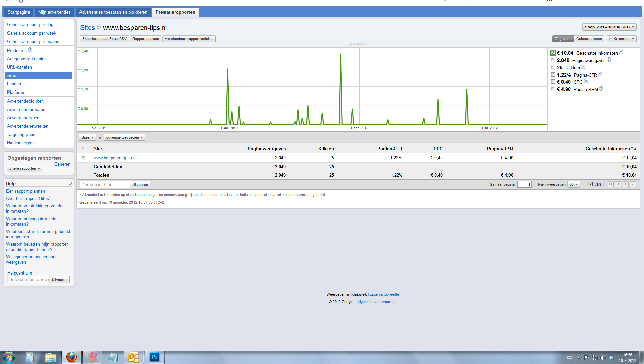Open the Sites dimension dropdown
This screenshot has height=364, width=644.
click(88, 137)
